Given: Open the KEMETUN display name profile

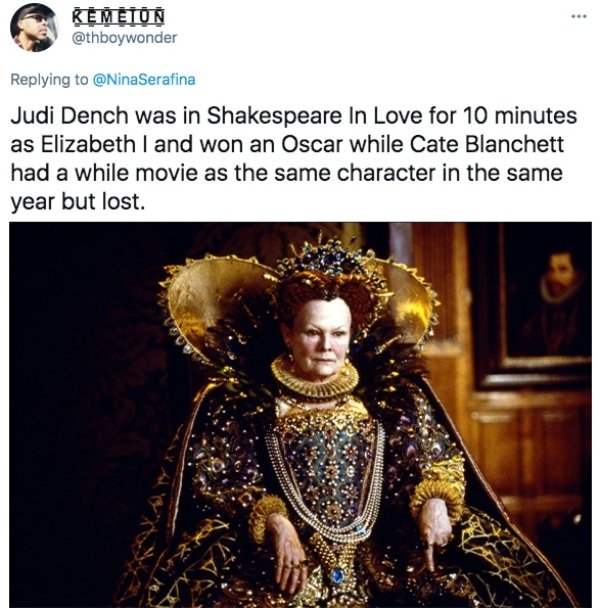Looking at the screenshot, I should pyautogui.click(x=118, y=17).
